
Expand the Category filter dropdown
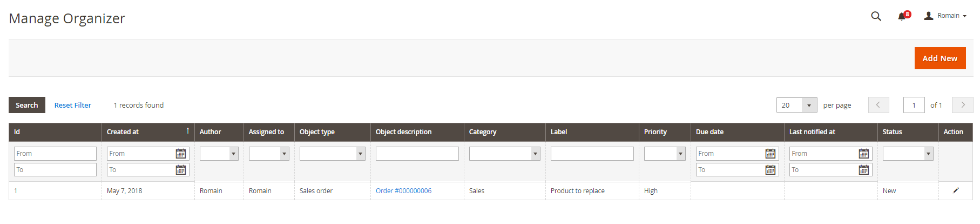(x=504, y=154)
